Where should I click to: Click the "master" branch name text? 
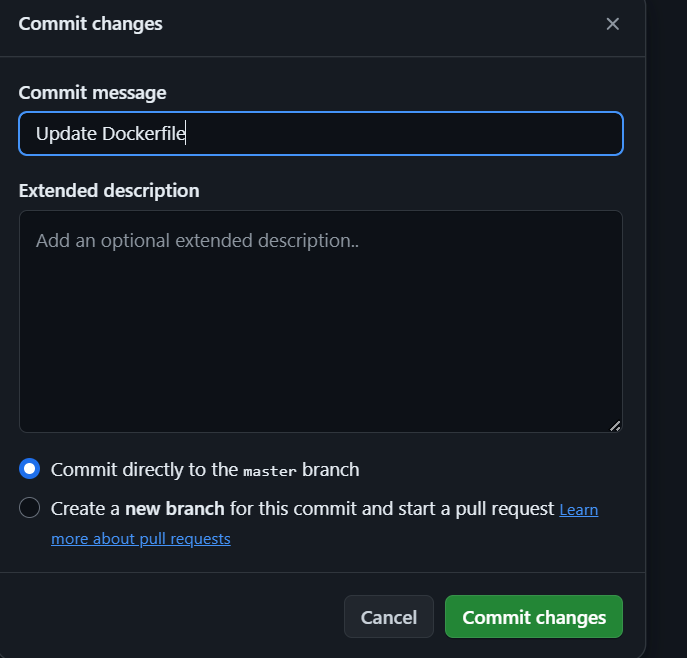(x=270, y=470)
